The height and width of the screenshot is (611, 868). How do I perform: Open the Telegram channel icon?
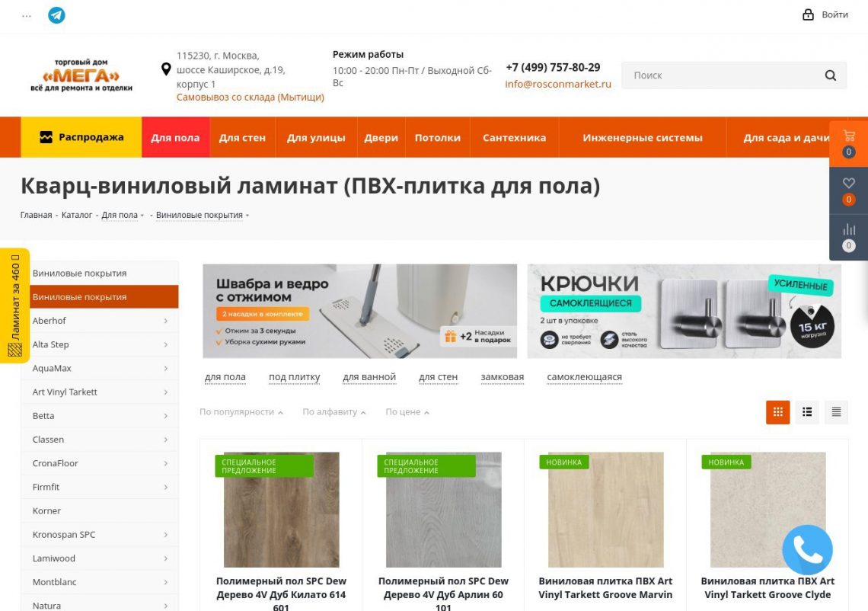click(56, 15)
